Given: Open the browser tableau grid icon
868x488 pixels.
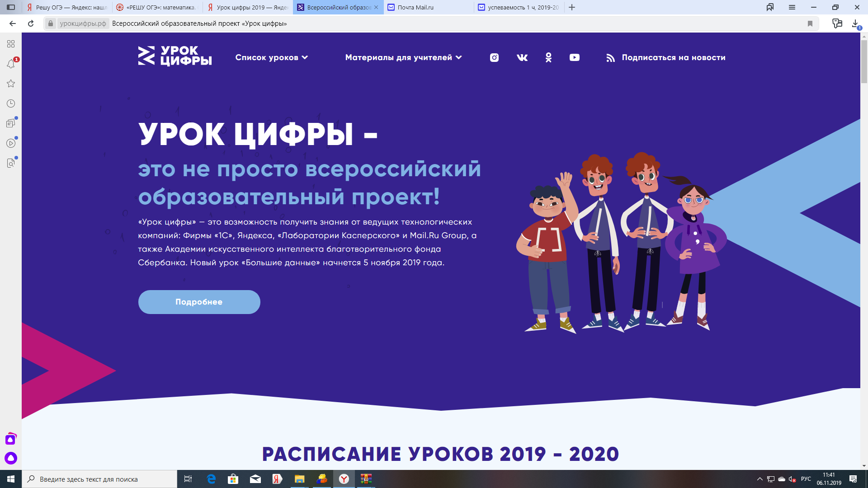Looking at the screenshot, I should (11, 44).
